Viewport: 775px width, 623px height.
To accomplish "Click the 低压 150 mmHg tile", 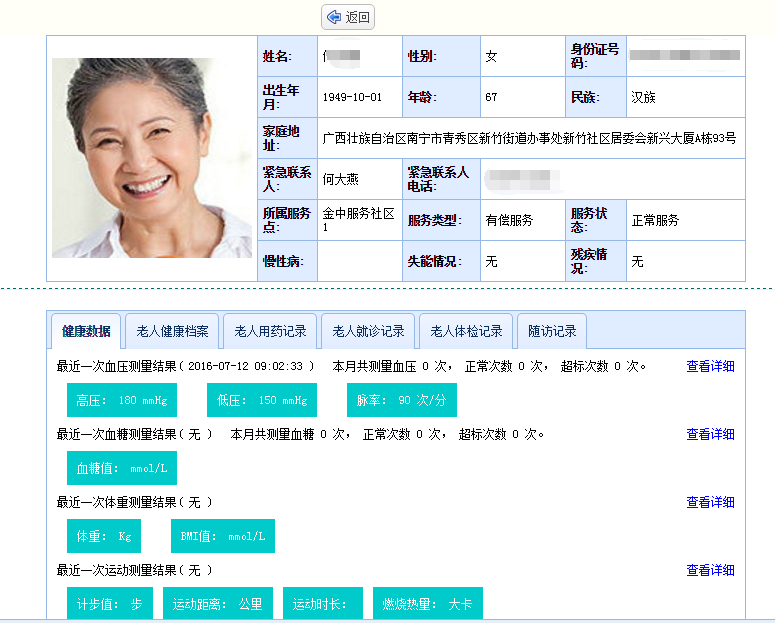I will point(262,400).
